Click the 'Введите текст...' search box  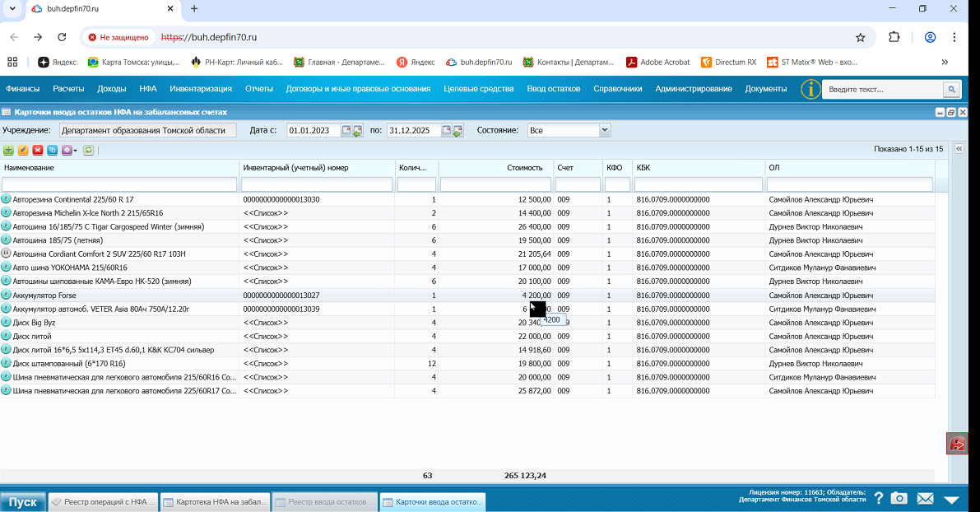[883, 90]
